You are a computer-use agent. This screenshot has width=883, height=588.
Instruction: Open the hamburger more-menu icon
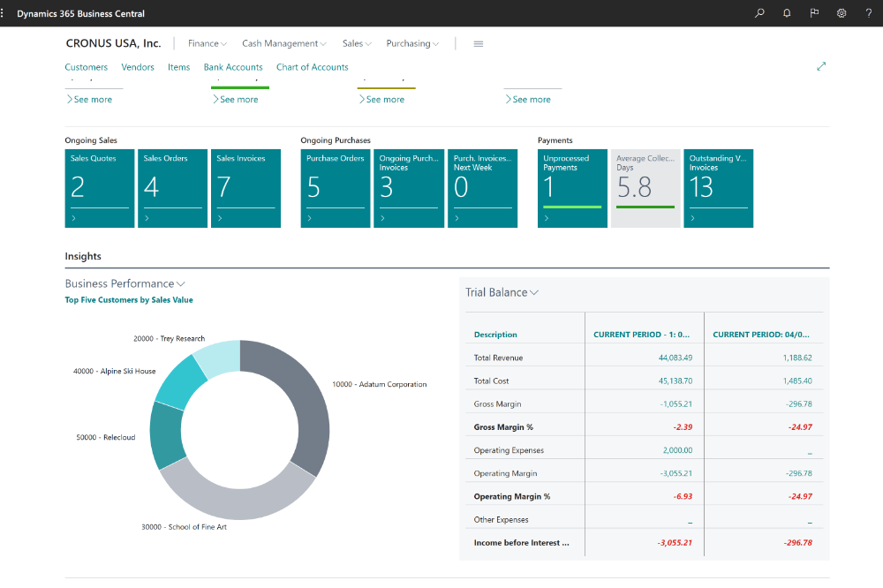(478, 43)
